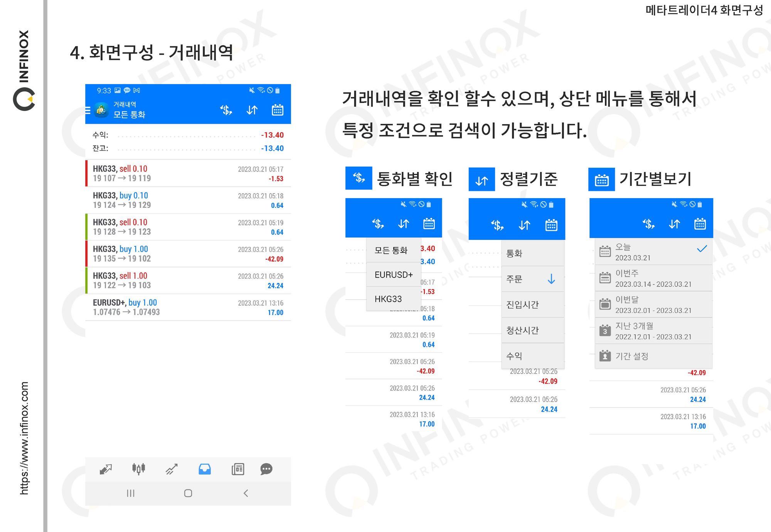Click the sort icon in the 정렬기준 screenshot header
Viewport: 771px width, 532px height.
[x=524, y=225]
